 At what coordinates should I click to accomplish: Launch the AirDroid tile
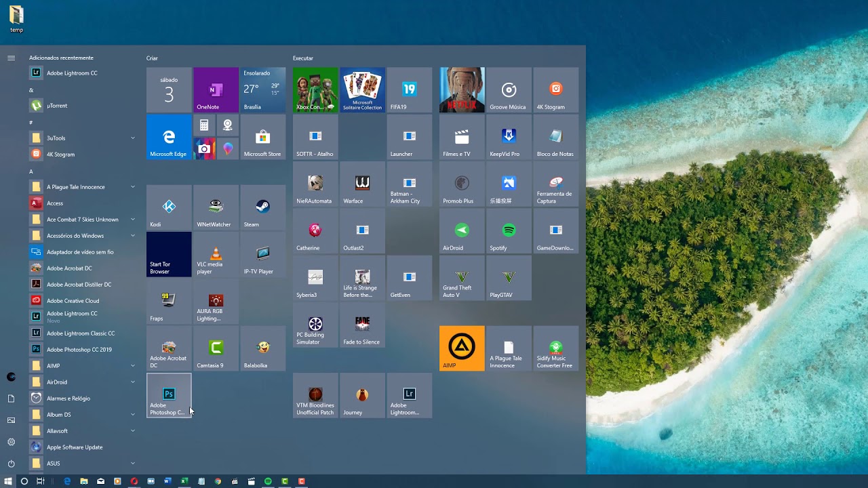point(462,230)
